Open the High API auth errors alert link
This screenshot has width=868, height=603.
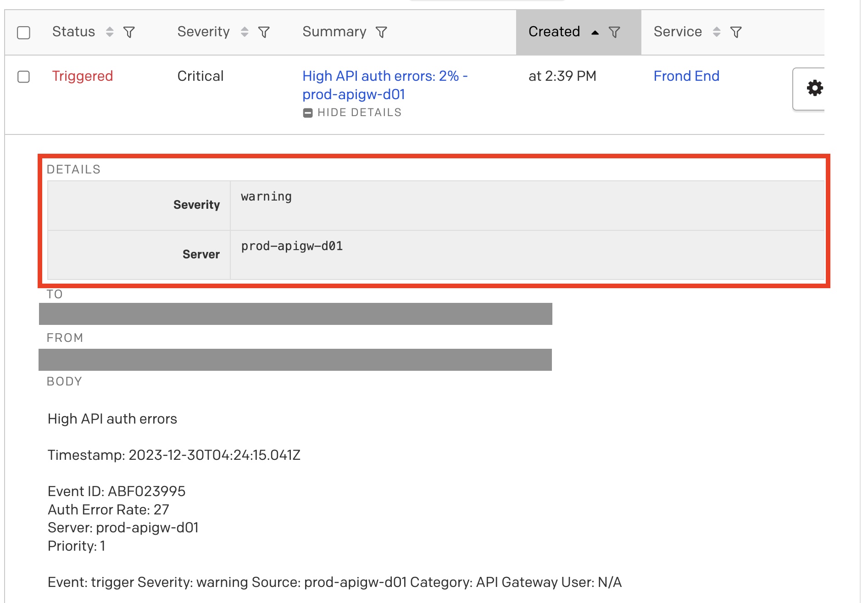tap(385, 76)
